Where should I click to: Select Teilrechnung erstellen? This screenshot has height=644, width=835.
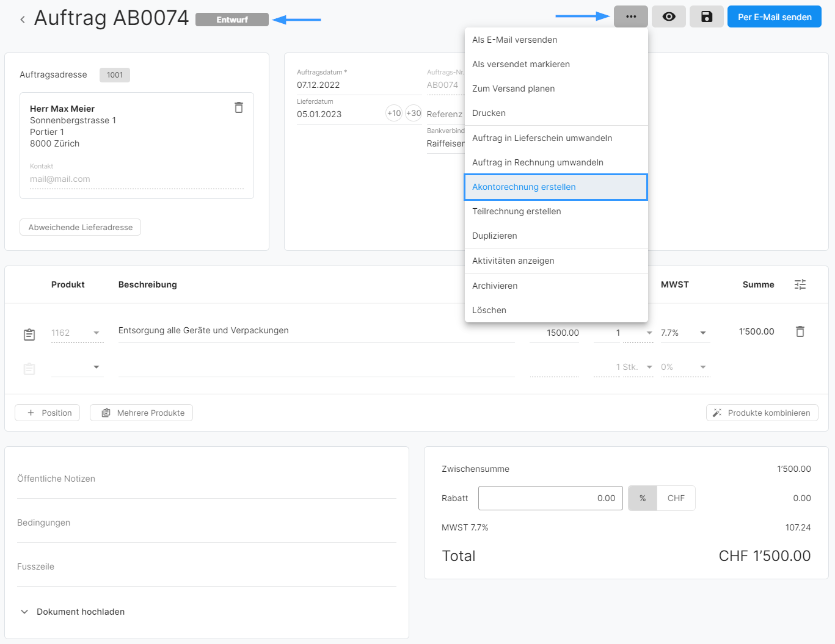(556, 211)
